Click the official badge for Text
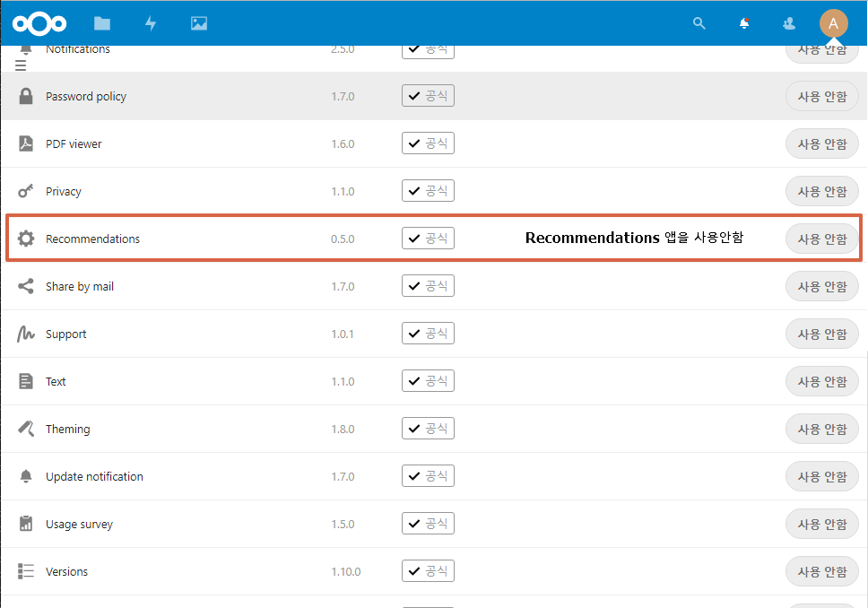This screenshot has height=608, width=868. tap(428, 381)
